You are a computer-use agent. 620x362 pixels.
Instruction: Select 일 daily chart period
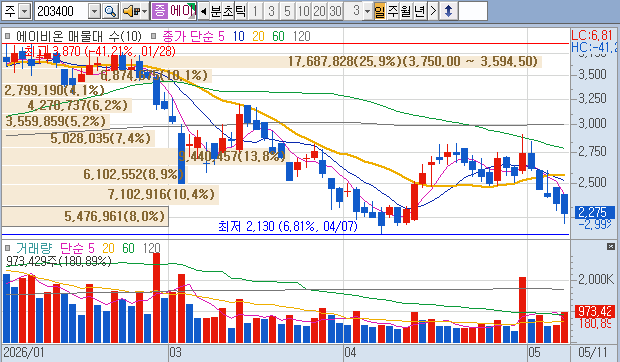click(380, 11)
